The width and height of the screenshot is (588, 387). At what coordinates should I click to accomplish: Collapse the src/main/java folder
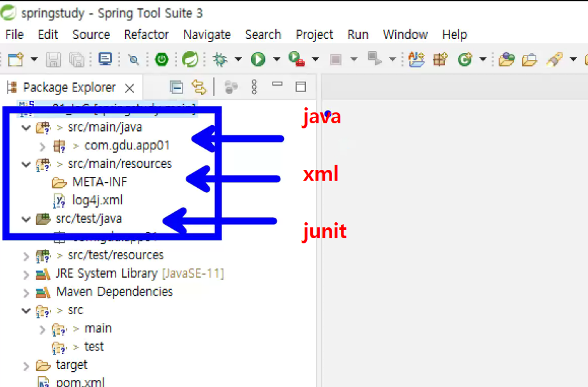(x=26, y=128)
